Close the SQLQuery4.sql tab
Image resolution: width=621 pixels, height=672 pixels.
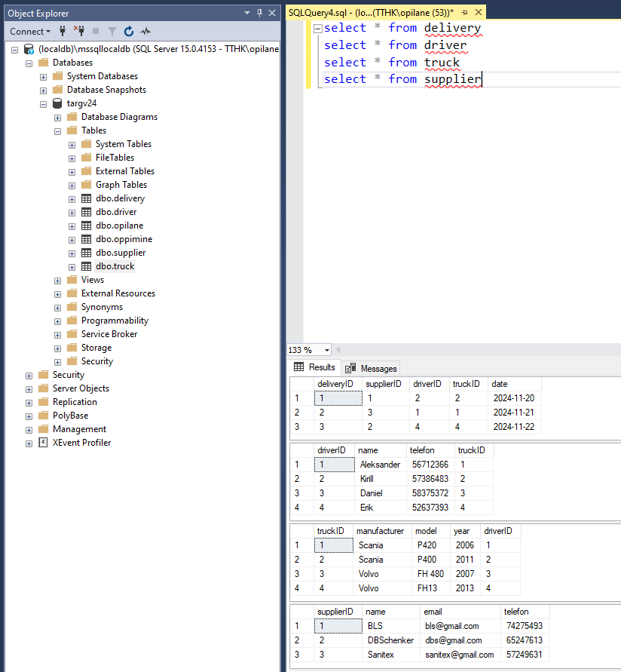pos(478,13)
